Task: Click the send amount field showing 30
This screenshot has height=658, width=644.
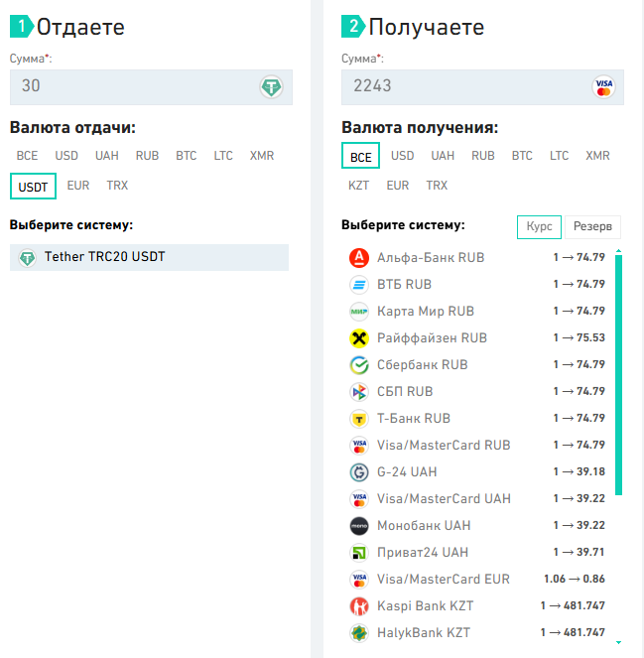Action: point(151,87)
